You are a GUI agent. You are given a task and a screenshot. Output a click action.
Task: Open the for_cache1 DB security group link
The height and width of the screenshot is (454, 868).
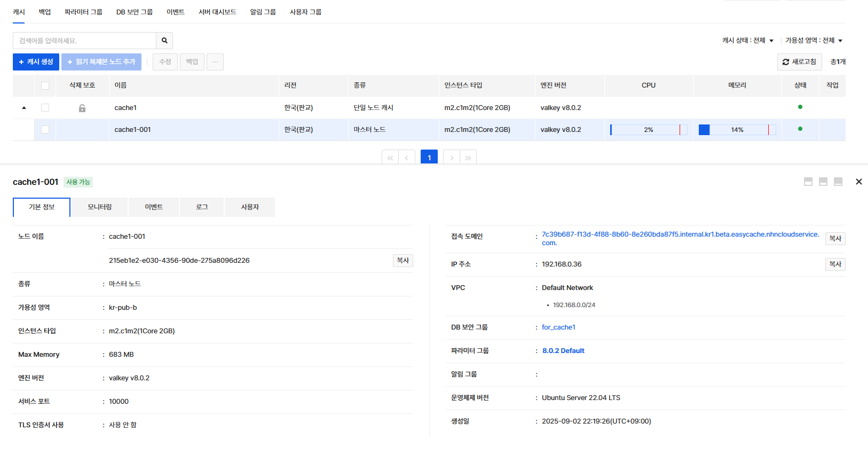click(x=558, y=327)
